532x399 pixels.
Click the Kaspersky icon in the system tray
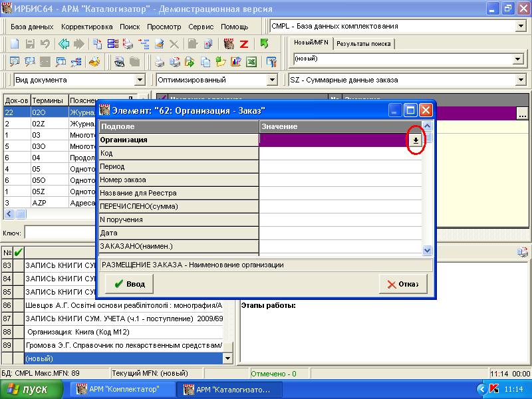493,389
